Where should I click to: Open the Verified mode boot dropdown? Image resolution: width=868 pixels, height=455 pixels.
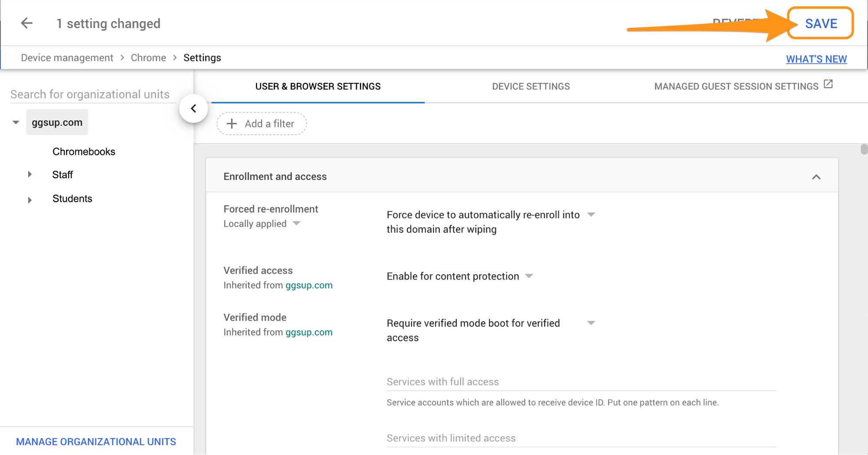tap(591, 323)
